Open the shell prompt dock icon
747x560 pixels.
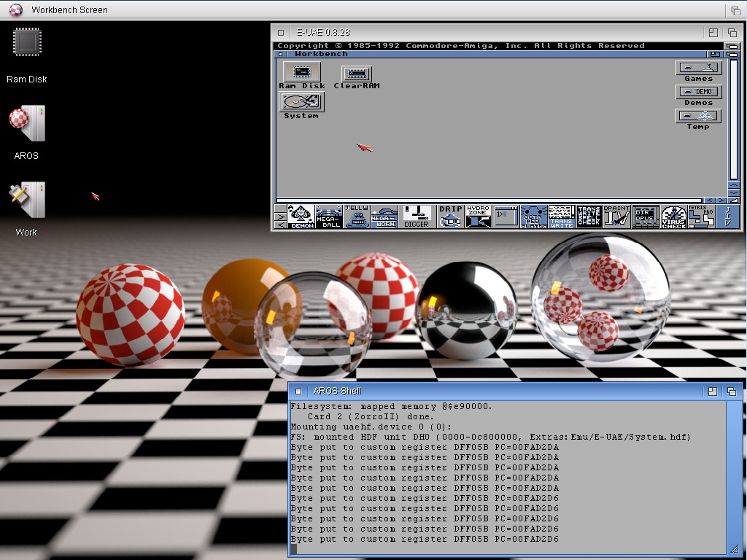click(506, 217)
